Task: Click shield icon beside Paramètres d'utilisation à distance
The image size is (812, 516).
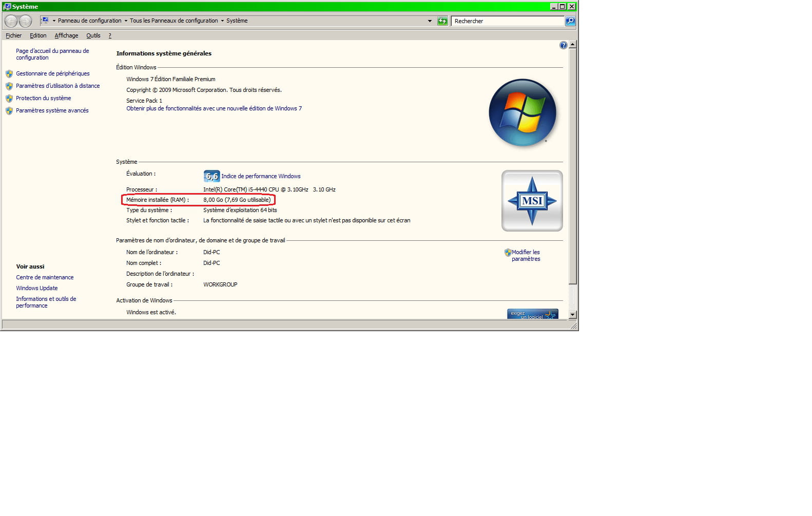Action: (9, 86)
